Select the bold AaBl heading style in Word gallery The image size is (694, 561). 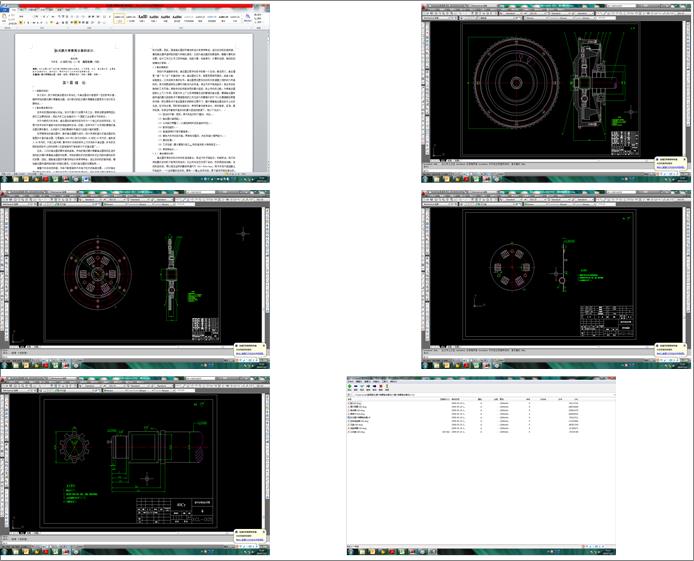click(143, 18)
